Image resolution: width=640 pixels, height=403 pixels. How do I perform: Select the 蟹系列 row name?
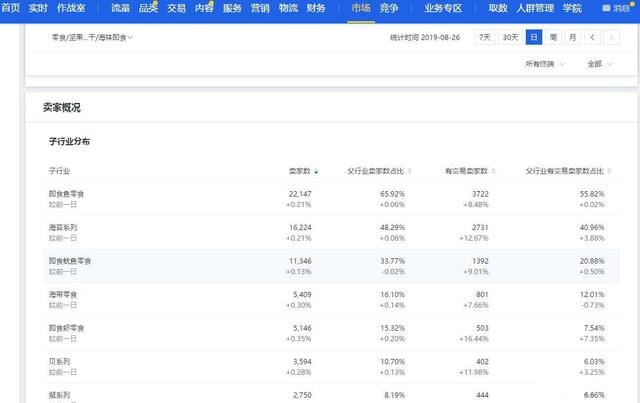59,395
